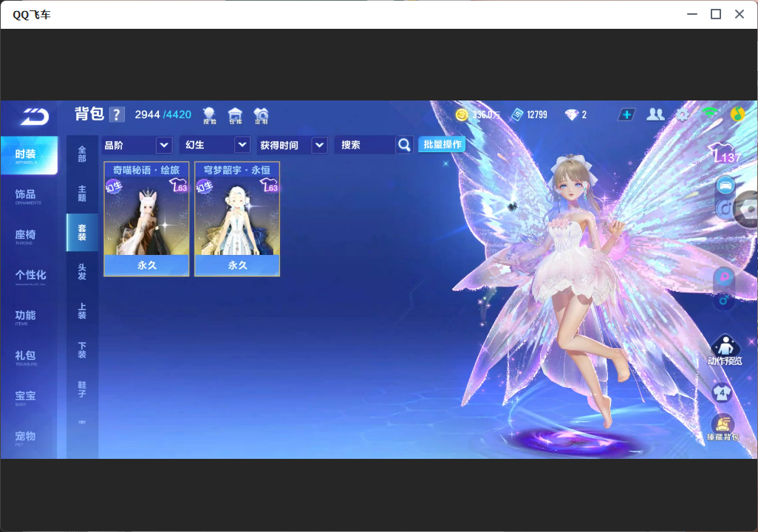This screenshot has height=532, width=758.
Task: Click the 搜索 search input field
Action: (365, 145)
